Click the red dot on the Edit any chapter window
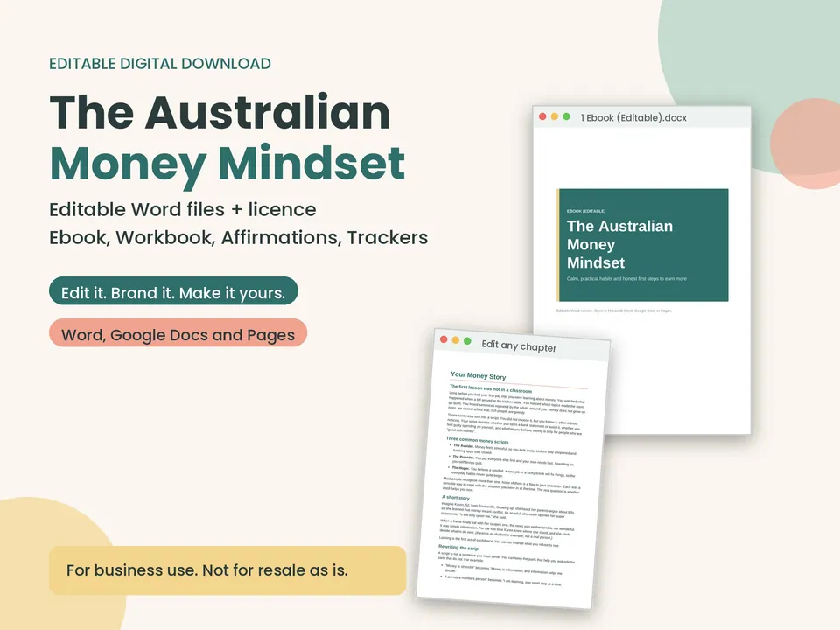This screenshot has width=840, height=630. pos(444,339)
